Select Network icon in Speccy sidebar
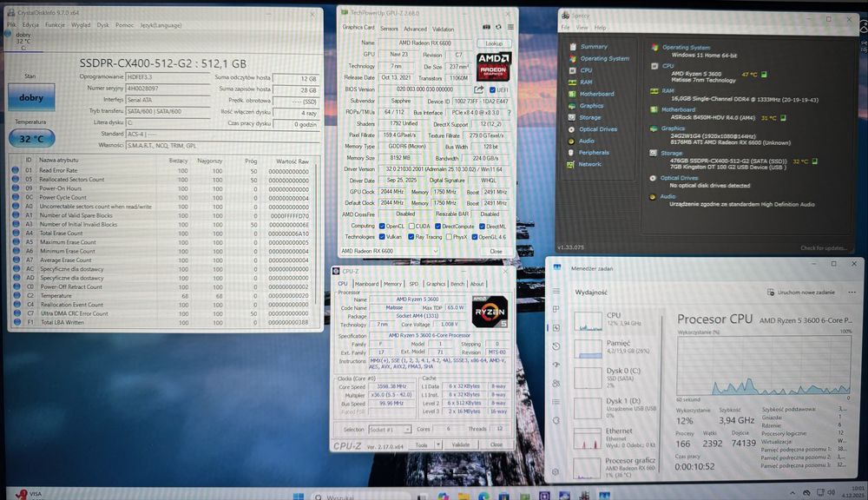The height and width of the screenshot is (500, 868). click(x=571, y=164)
